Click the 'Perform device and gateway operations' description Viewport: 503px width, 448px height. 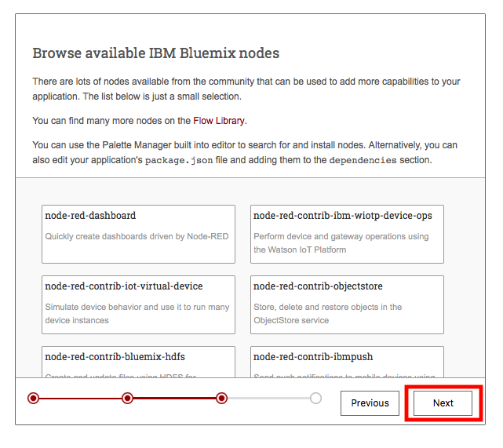pos(341,243)
